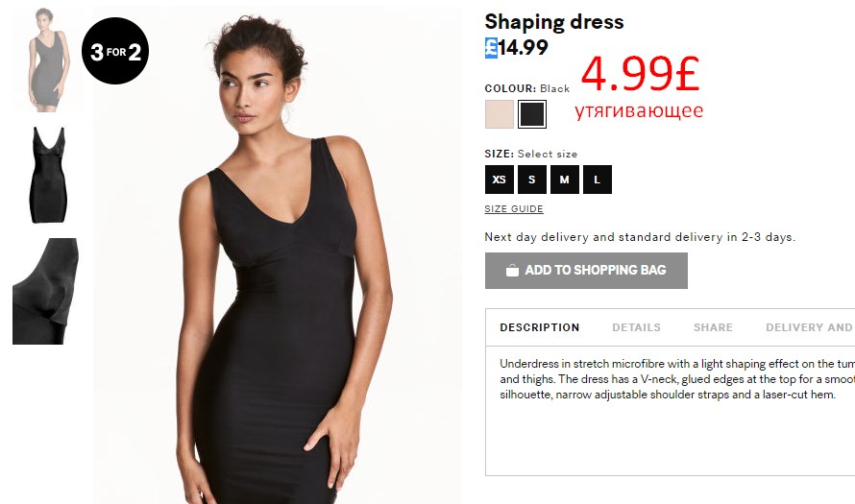Choose size L
Viewport: 855px width, 504px height.
click(598, 180)
